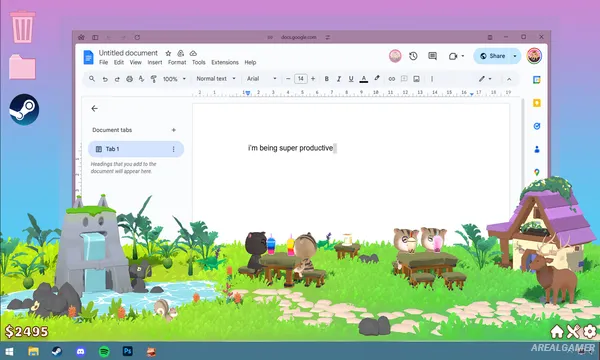Screen dimensions: 600x360
Task: Toggle italic formatting
Action: [339, 79]
